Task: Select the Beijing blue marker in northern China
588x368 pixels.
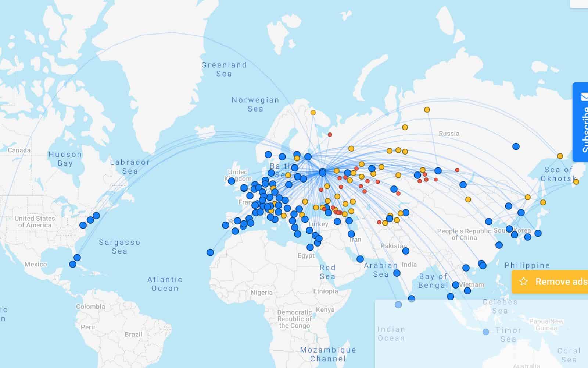Action: [x=489, y=222]
